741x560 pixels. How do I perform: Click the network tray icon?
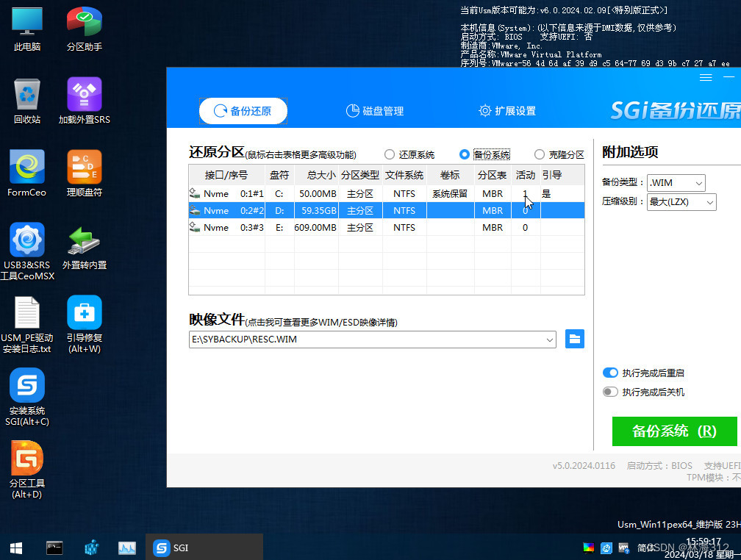624,548
